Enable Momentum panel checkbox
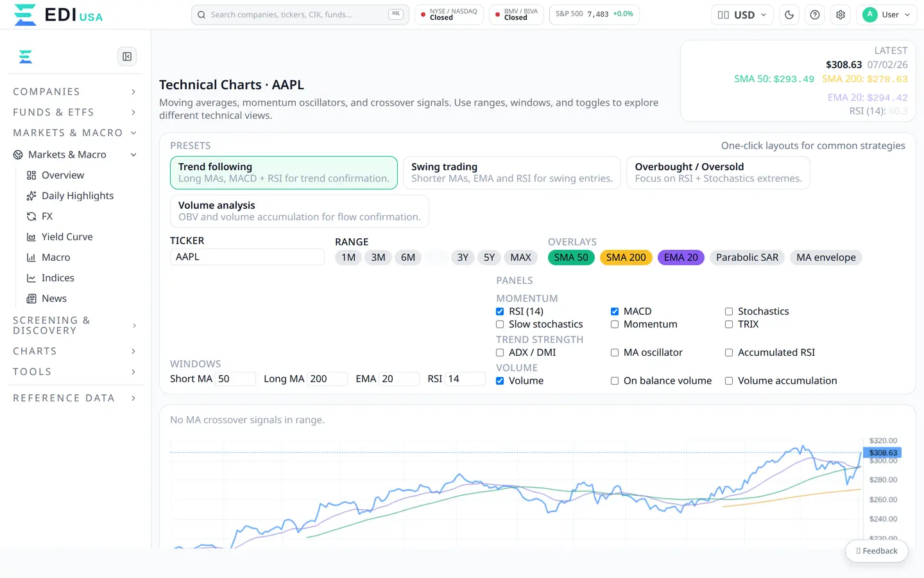Screen dimensions: 924x578 (x=615, y=324)
